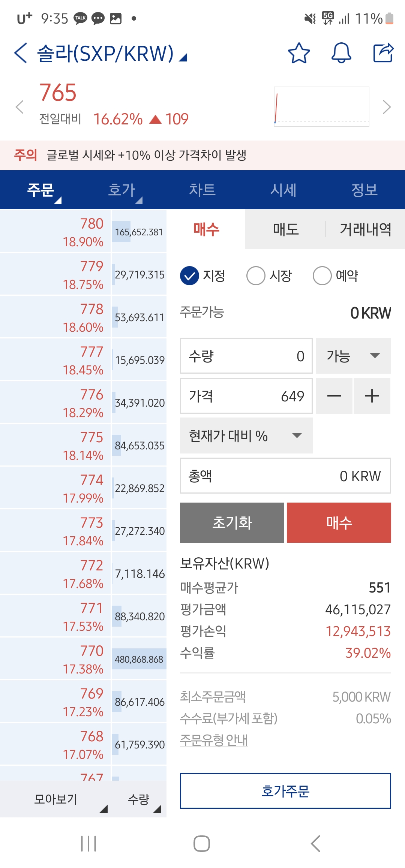The image size is (405, 868).
Task: Switch to the 차트 tab
Action: [x=202, y=190]
